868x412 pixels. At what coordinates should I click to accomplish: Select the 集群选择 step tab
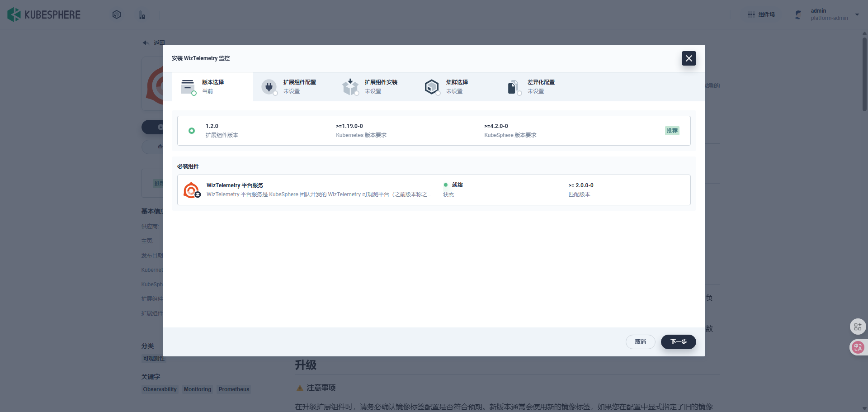coord(457,87)
